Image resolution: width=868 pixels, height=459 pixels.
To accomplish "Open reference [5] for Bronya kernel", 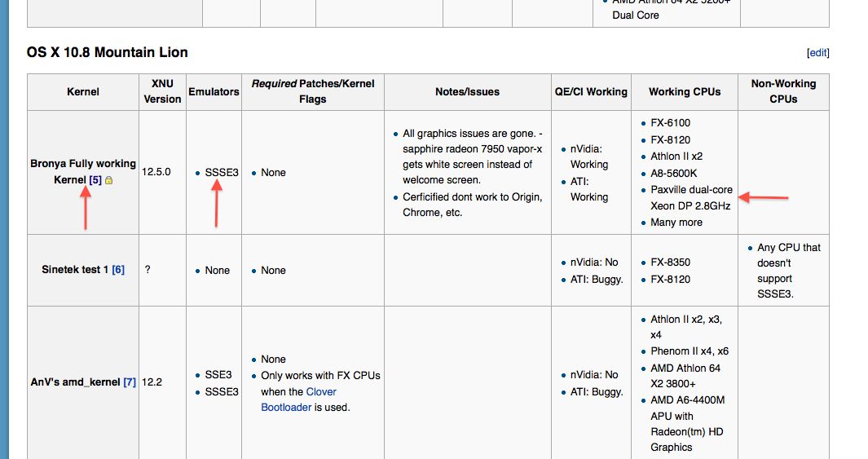I will (95, 179).
